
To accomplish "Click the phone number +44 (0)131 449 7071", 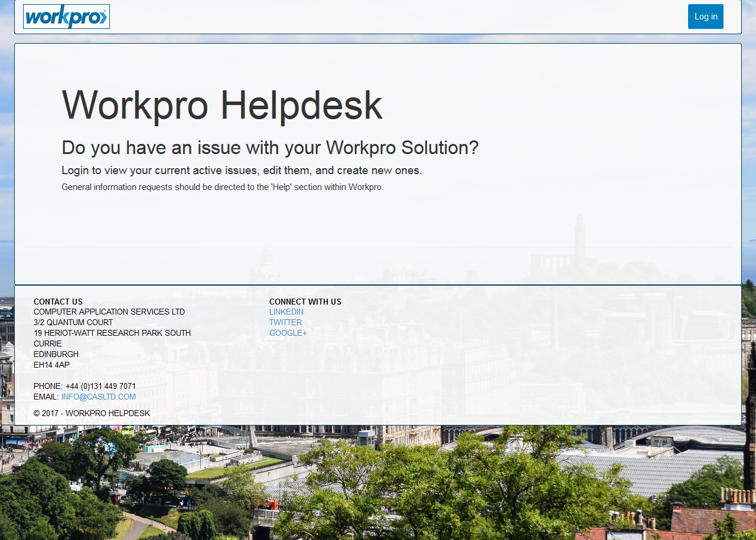I will click(100, 386).
